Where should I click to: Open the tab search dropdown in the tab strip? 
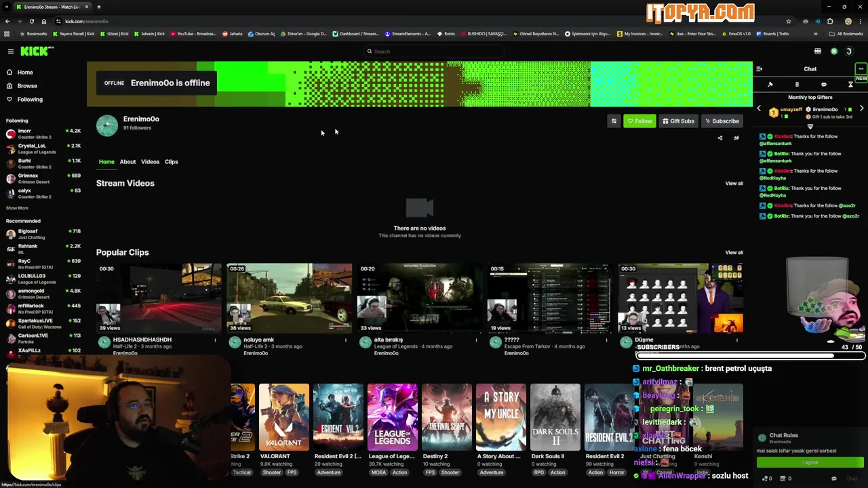point(7,7)
